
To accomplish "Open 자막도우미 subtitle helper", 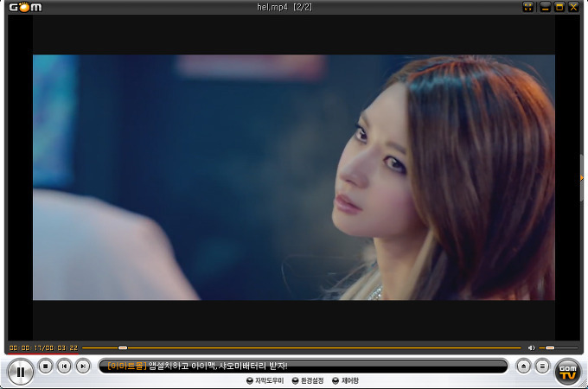I will point(265,380).
